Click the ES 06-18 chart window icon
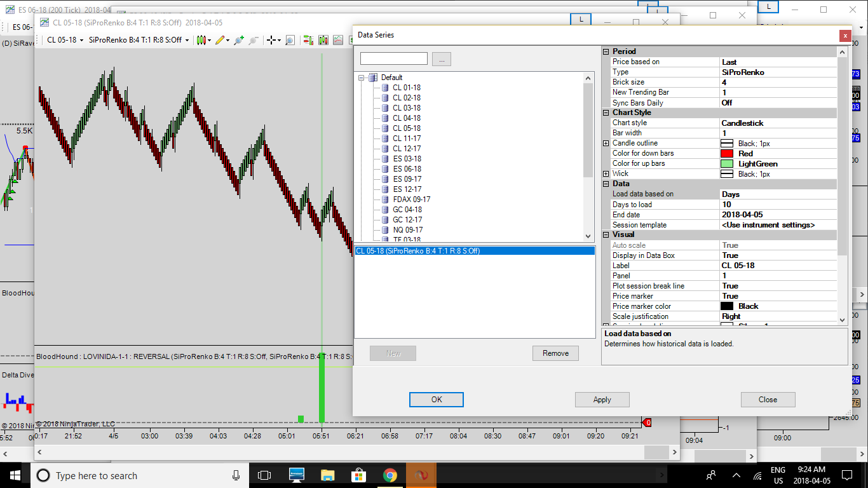Image resolution: width=868 pixels, height=488 pixels. 10,9
